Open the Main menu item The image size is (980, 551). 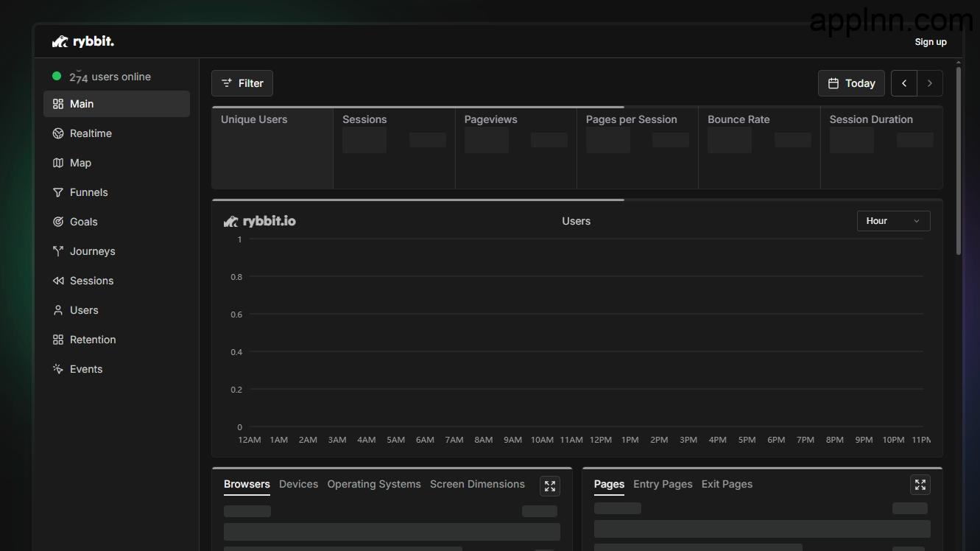pyautogui.click(x=116, y=104)
